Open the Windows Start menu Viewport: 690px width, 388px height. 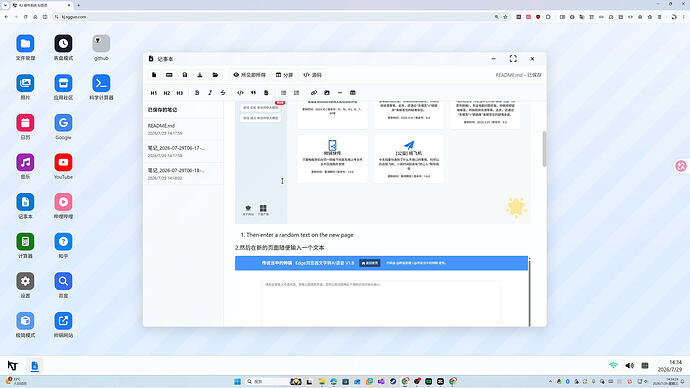(x=238, y=381)
